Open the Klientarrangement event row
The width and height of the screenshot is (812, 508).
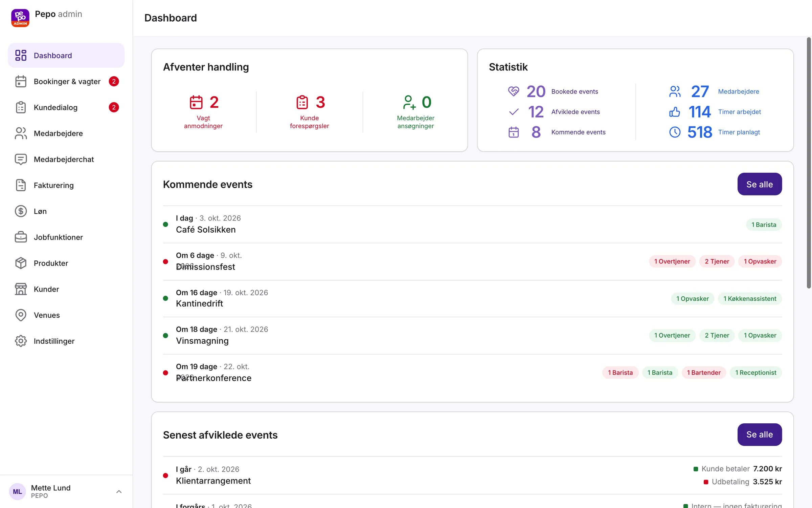tap(472, 475)
